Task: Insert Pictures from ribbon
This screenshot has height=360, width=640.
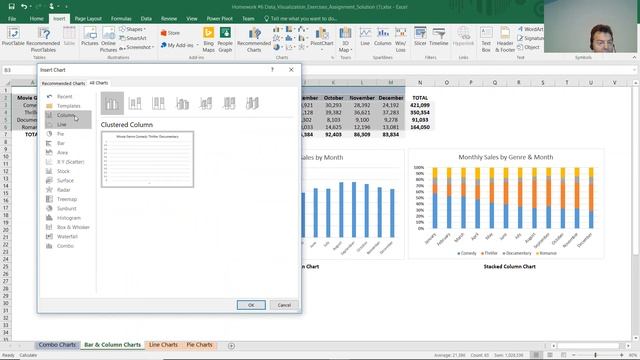Action: [90, 37]
